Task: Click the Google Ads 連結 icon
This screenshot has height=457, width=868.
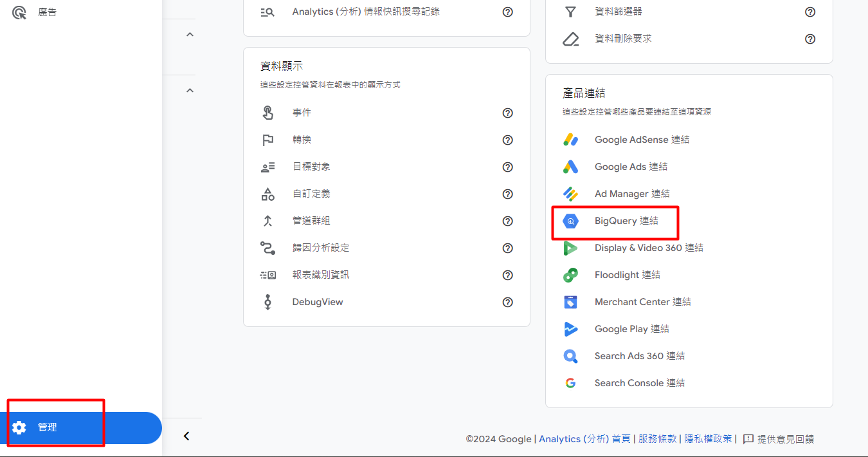Action: pos(570,167)
